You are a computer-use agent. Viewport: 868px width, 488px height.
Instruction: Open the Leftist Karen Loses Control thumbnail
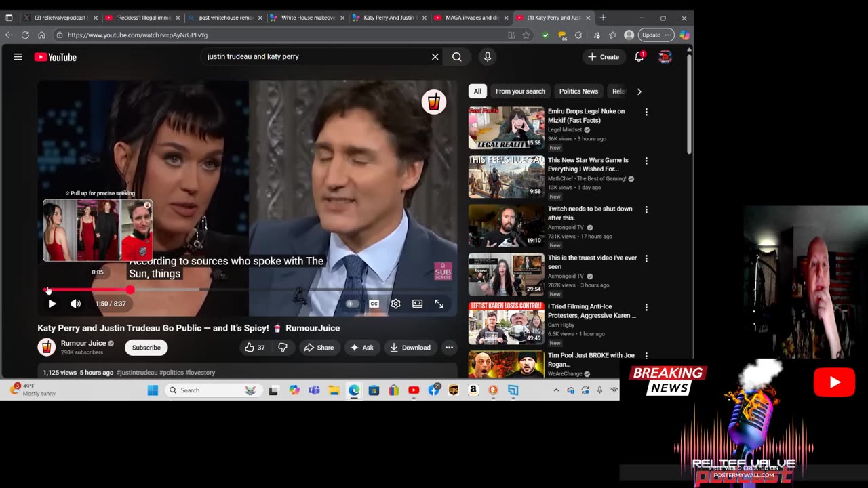pos(506,323)
